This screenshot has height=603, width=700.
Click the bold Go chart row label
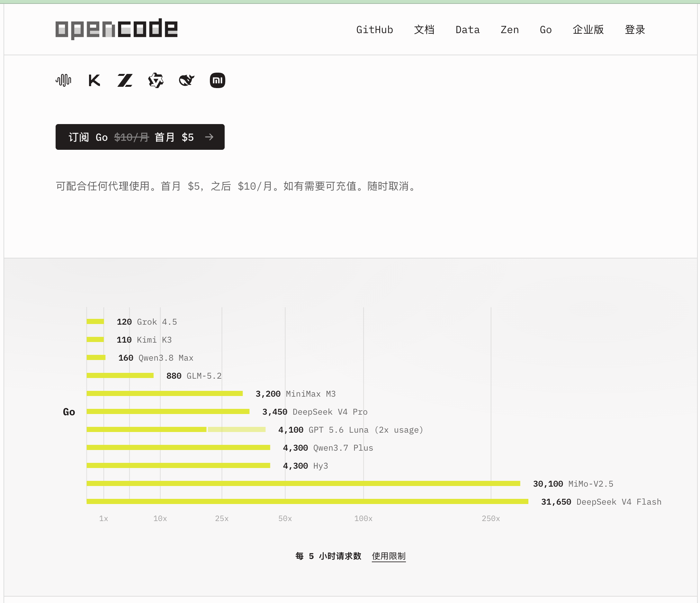[69, 412]
